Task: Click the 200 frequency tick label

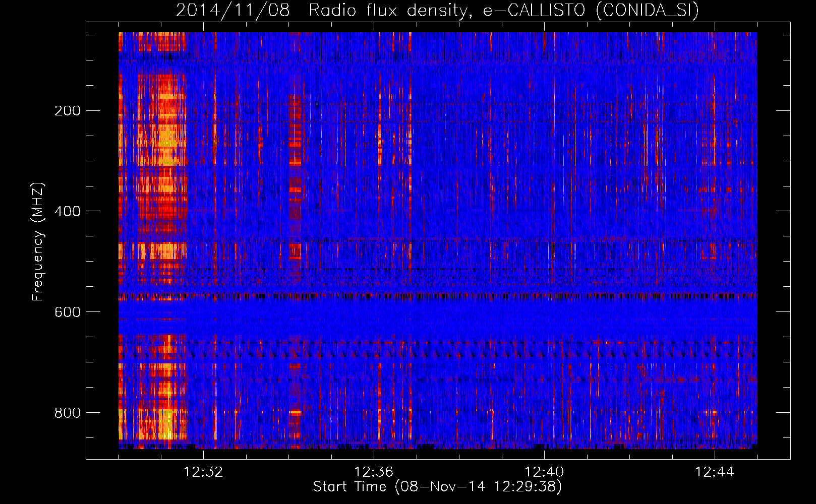Action: pos(68,111)
